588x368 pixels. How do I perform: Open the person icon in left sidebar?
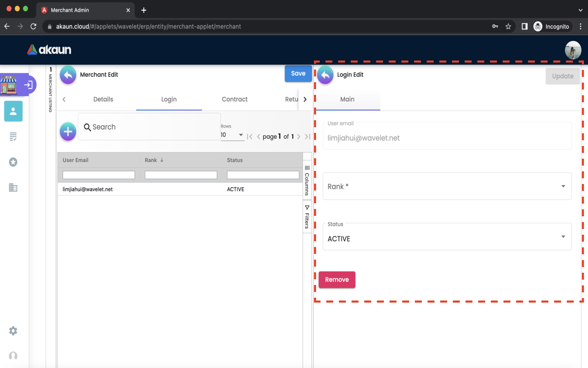[13, 111]
